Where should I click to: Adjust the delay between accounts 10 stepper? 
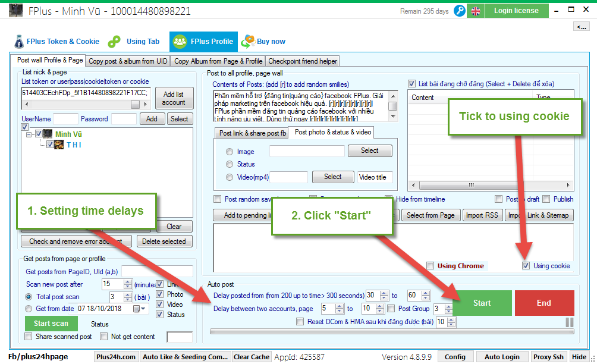(380, 309)
